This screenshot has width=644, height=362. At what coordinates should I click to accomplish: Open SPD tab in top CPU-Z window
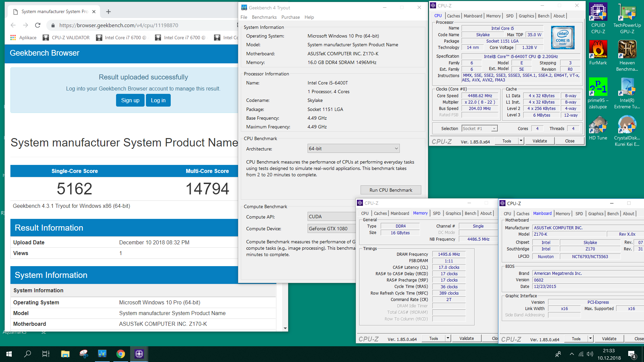tap(509, 16)
